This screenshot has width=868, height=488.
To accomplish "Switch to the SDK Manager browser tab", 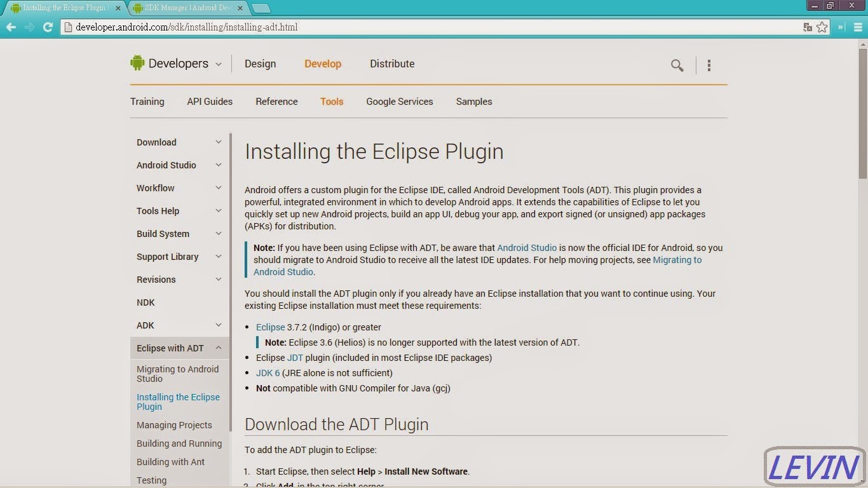I will click(x=189, y=8).
